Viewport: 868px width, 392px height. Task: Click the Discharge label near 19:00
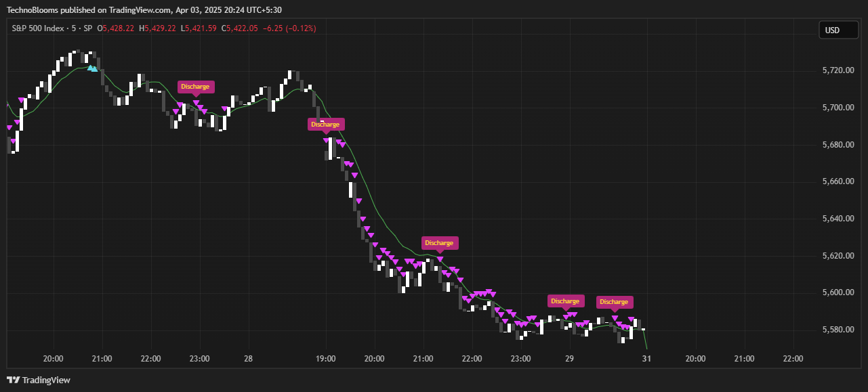pos(325,125)
